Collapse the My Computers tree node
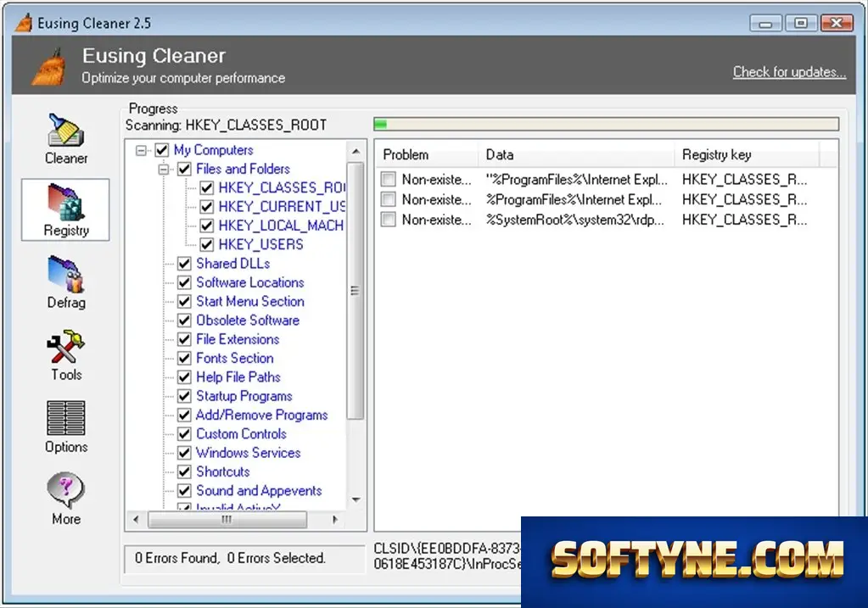The image size is (868, 608). (x=141, y=150)
